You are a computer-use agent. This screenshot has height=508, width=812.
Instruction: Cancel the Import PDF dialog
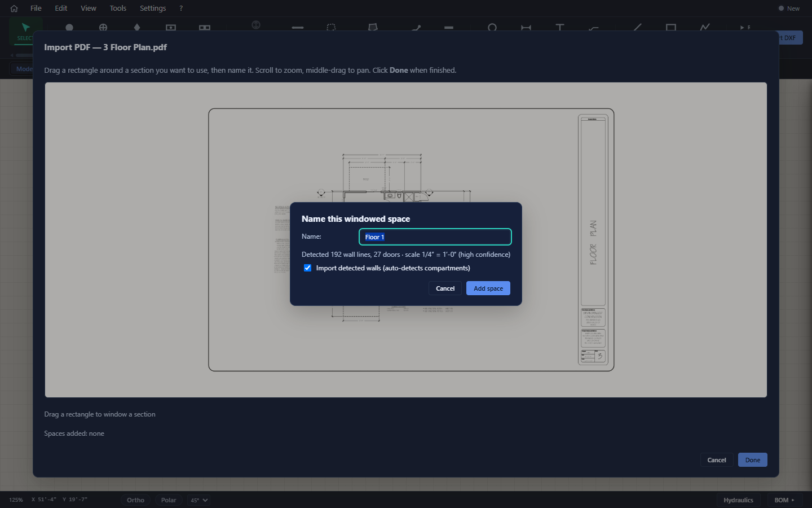(717, 460)
